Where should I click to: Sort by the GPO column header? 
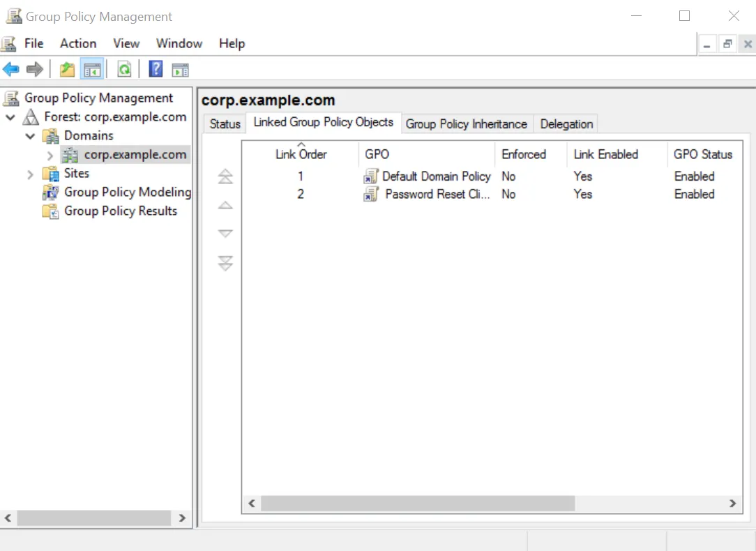428,154
